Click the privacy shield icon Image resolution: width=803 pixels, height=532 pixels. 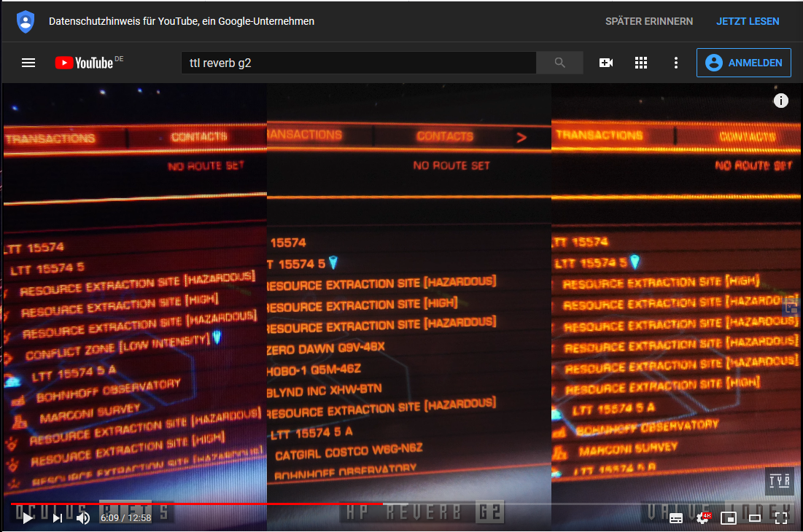(x=26, y=22)
